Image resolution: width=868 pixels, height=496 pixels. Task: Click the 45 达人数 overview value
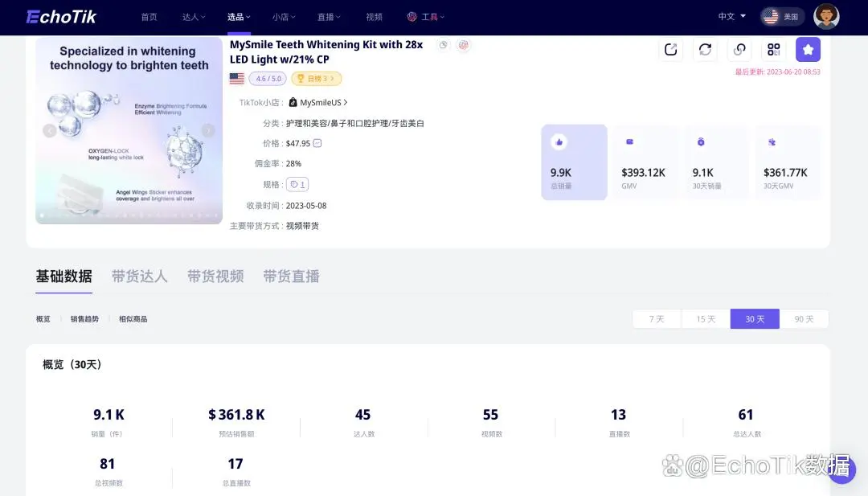(x=362, y=415)
